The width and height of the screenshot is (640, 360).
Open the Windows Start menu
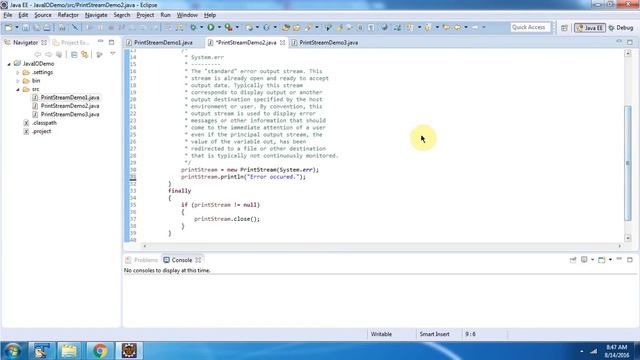click(x=12, y=351)
